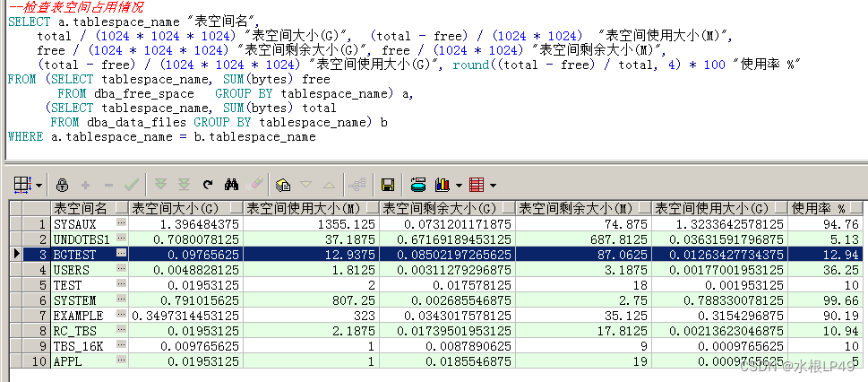Click the padlock edit data icon

(62, 185)
